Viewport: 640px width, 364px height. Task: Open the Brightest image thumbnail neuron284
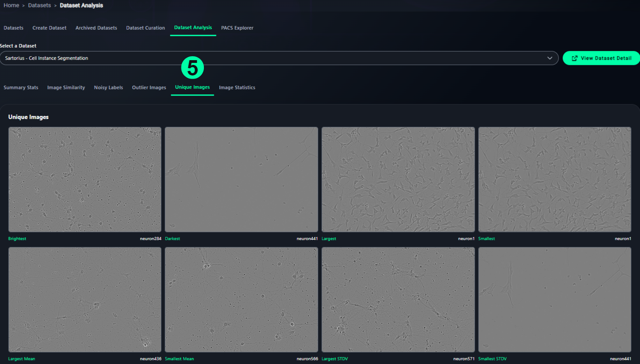85,179
